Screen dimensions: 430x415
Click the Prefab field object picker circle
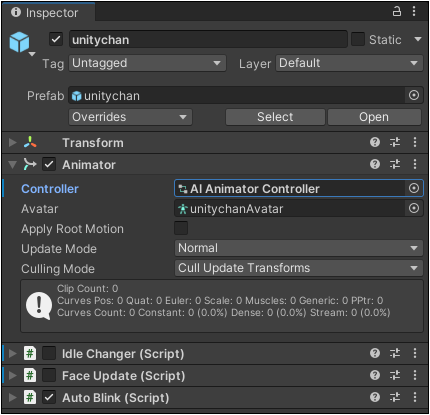[x=414, y=95]
